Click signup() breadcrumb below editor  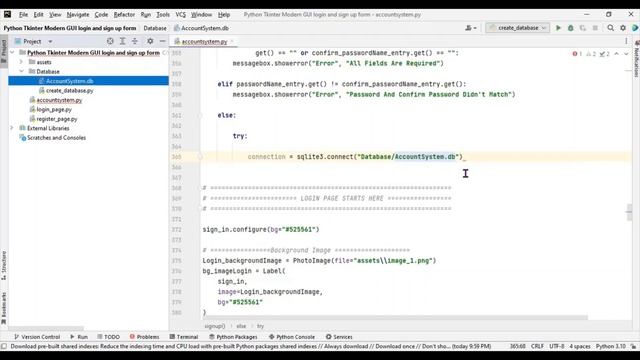pyautogui.click(x=215, y=326)
